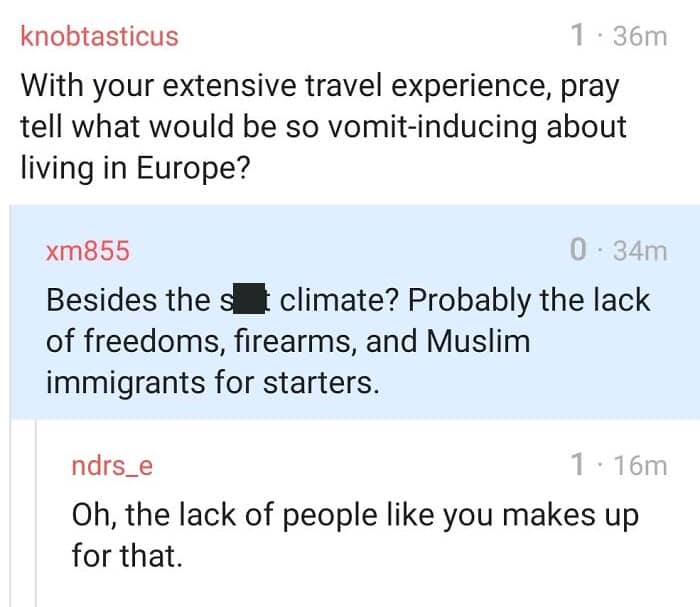Click the words "for that." ending the reply
This screenshot has width=700, height=607.
[x=127, y=556]
